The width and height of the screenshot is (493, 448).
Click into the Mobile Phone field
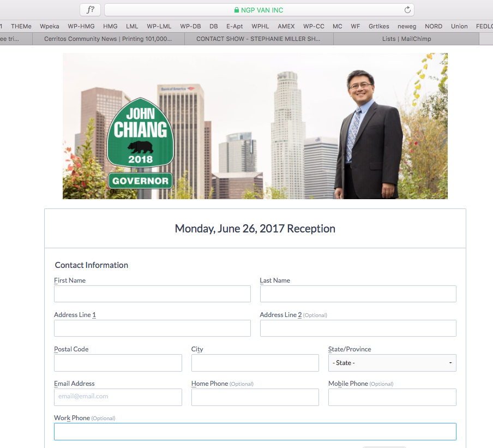[392, 397]
